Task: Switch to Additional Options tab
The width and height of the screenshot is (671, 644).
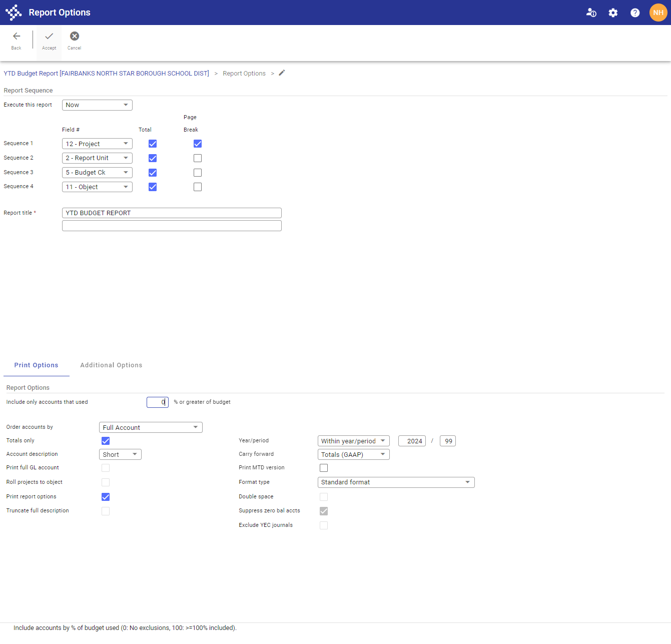Action: coord(111,365)
